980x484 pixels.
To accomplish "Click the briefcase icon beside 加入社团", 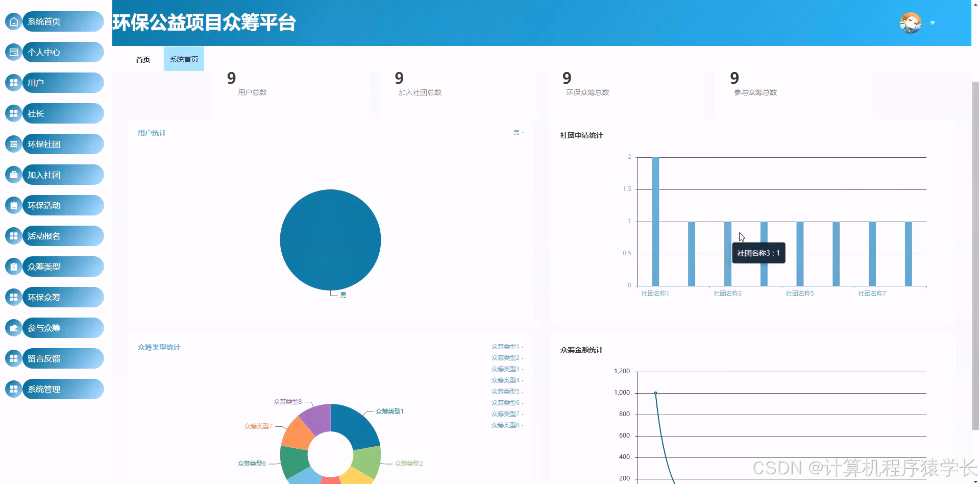I will [x=14, y=175].
